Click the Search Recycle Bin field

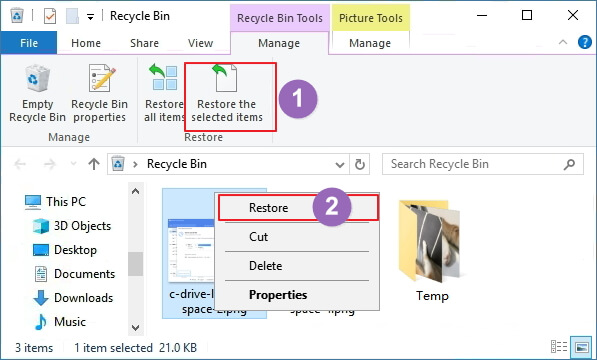pos(482,164)
